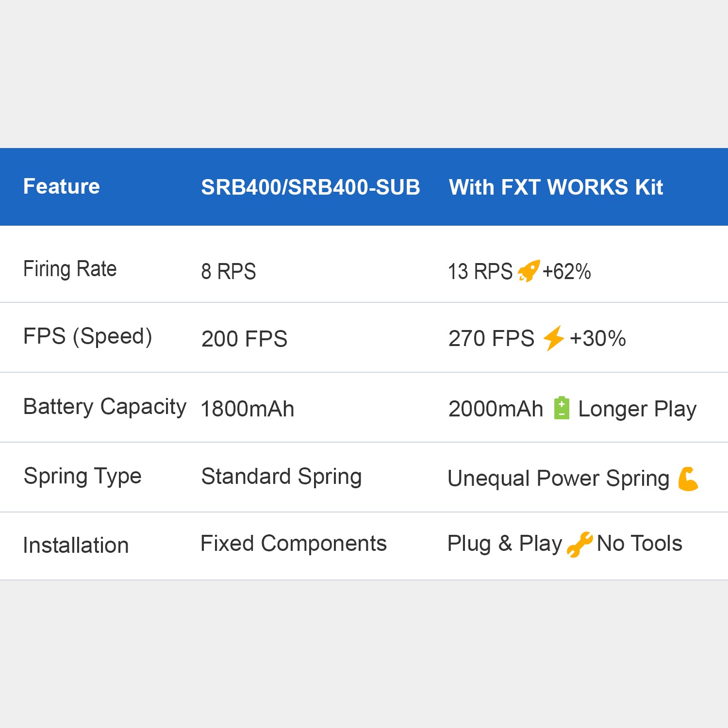Viewport: 728px width, 728px height.
Task: Click the green battery icon
Action: (x=562, y=408)
